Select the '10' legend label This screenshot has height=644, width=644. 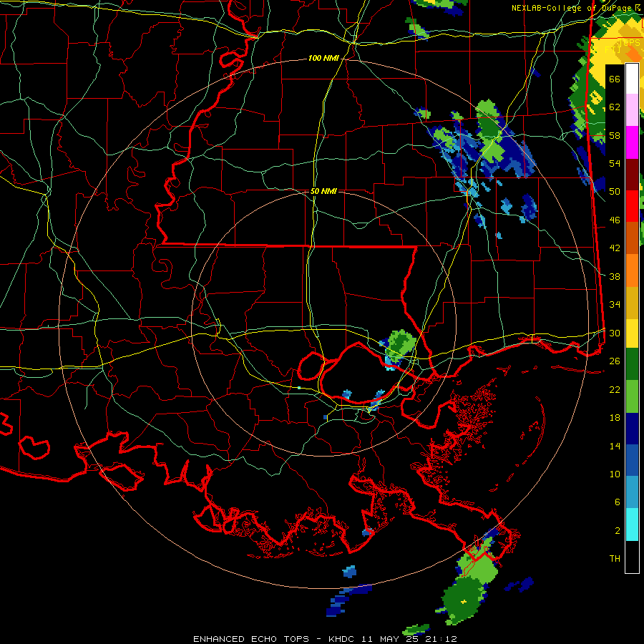pos(615,474)
